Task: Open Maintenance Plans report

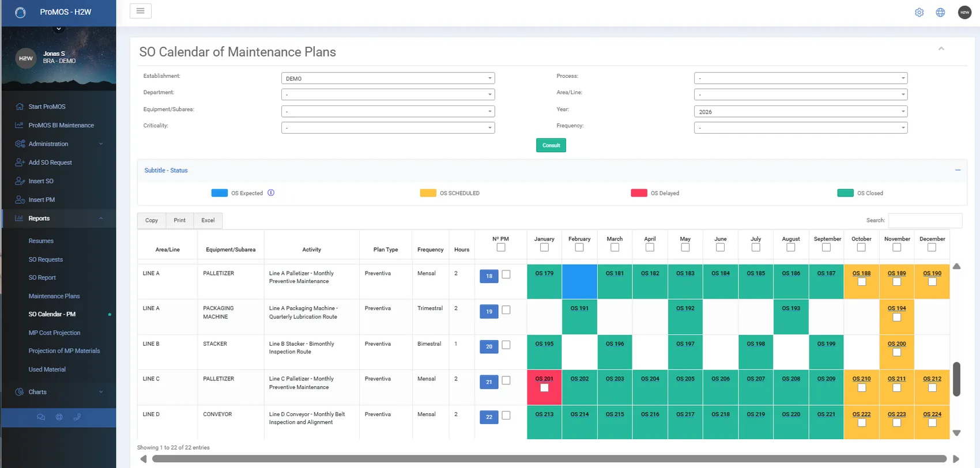Action: 54,296
